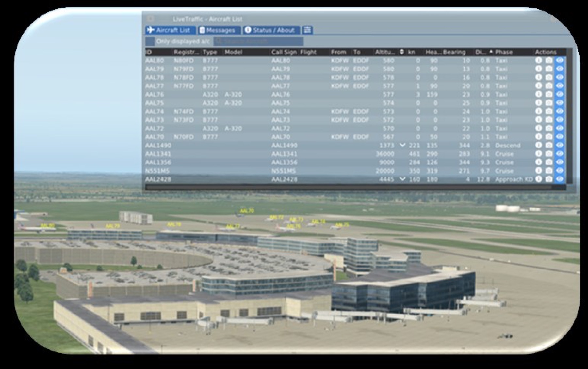This screenshot has height=369, width=588.
Task: Open camera view on AAL2428
Action: coord(549,179)
